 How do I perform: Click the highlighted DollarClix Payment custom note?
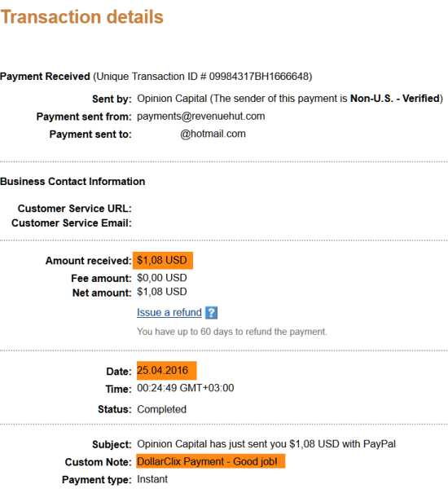211,461
